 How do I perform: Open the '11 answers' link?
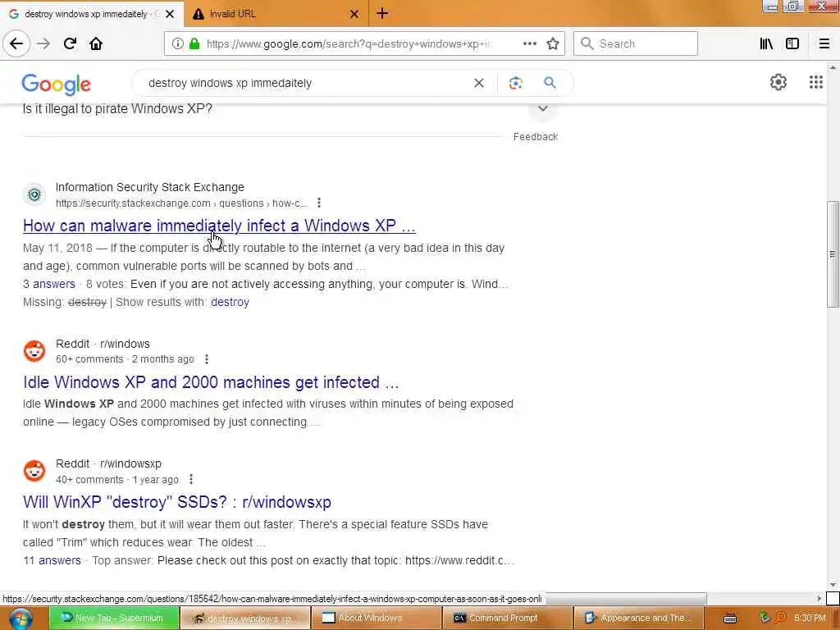coord(52,560)
